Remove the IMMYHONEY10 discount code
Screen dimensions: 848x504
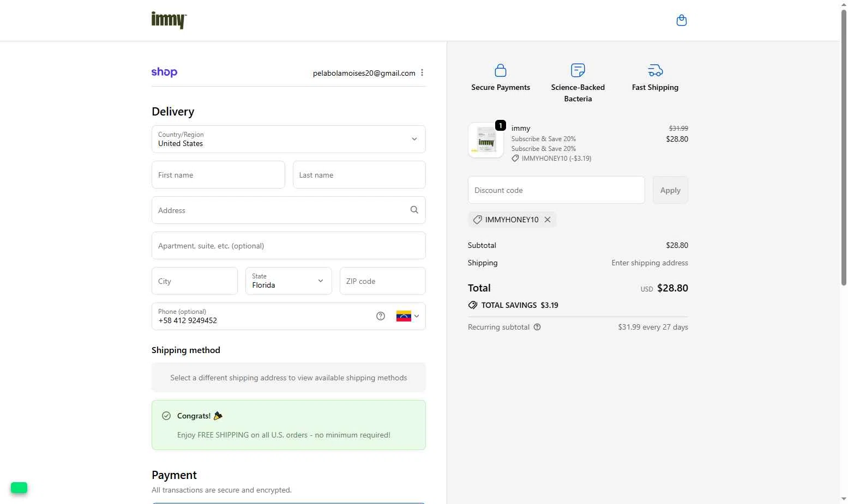(x=548, y=220)
